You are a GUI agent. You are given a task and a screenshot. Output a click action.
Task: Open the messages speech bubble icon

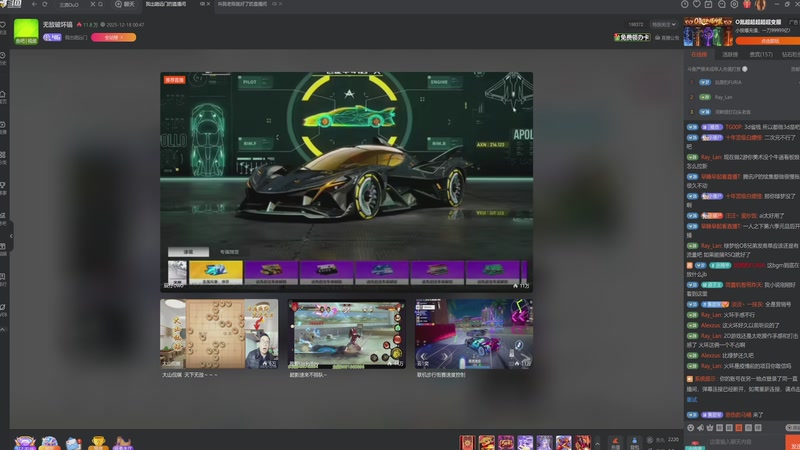721,4
